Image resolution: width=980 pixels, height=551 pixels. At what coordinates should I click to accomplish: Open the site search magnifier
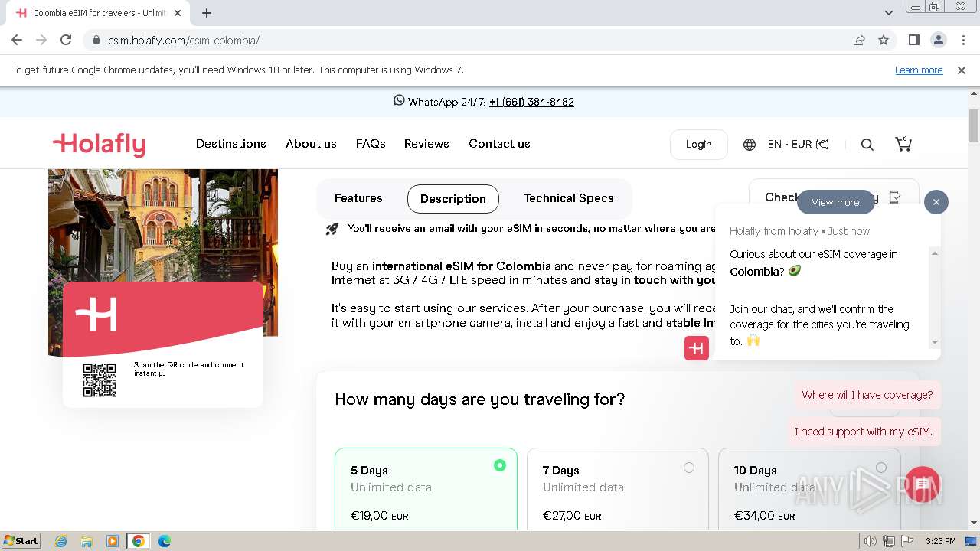(867, 145)
